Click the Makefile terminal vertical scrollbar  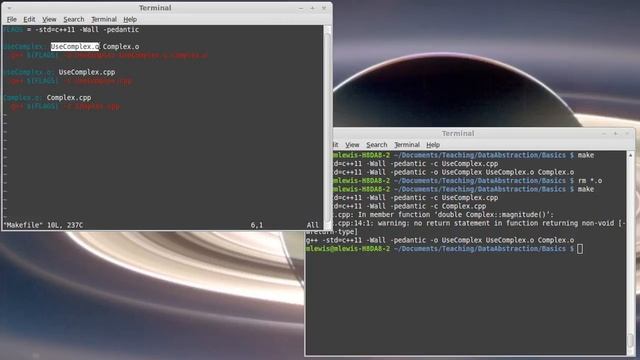point(327,127)
